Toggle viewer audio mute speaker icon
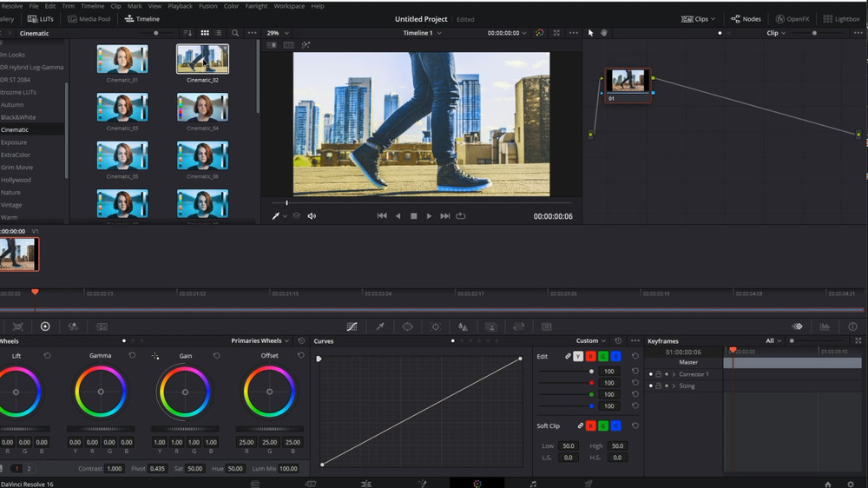The height and width of the screenshot is (488, 868). click(x=312, y=216)
